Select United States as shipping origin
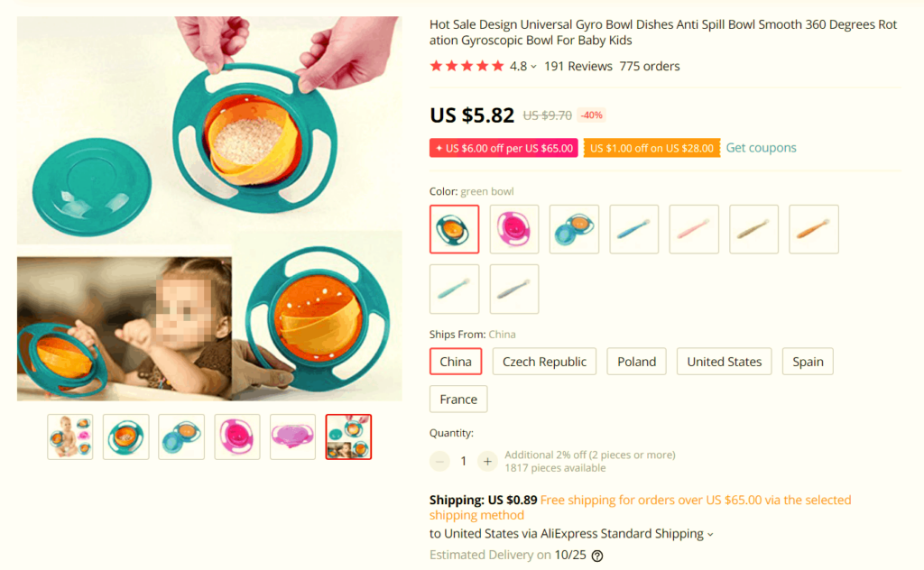924x570 pixels. (x=724, y=362)
